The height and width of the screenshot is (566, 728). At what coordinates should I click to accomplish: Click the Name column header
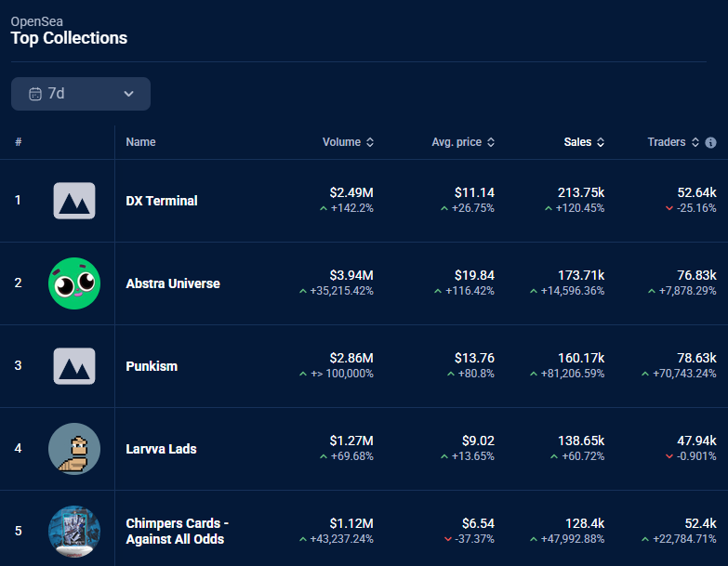coord(140,142)
